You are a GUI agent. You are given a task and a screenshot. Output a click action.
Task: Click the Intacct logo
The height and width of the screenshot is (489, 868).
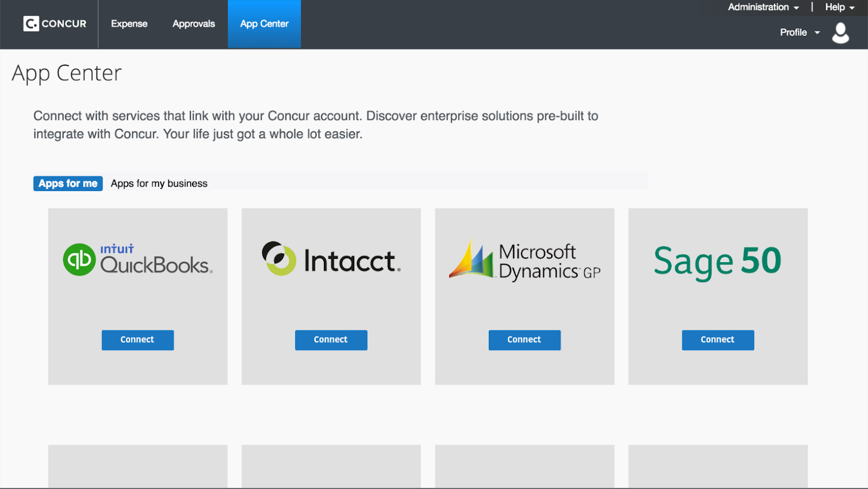point(331,259)
